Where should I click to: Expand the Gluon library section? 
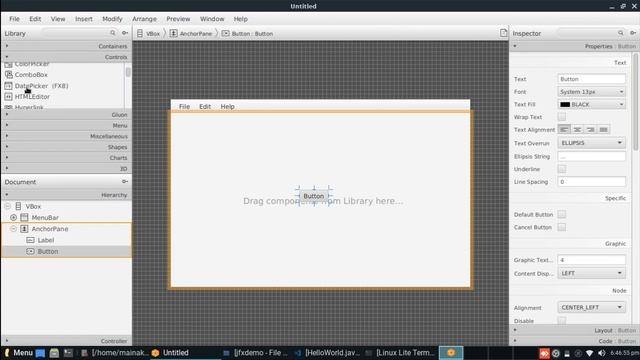(66, 115)
